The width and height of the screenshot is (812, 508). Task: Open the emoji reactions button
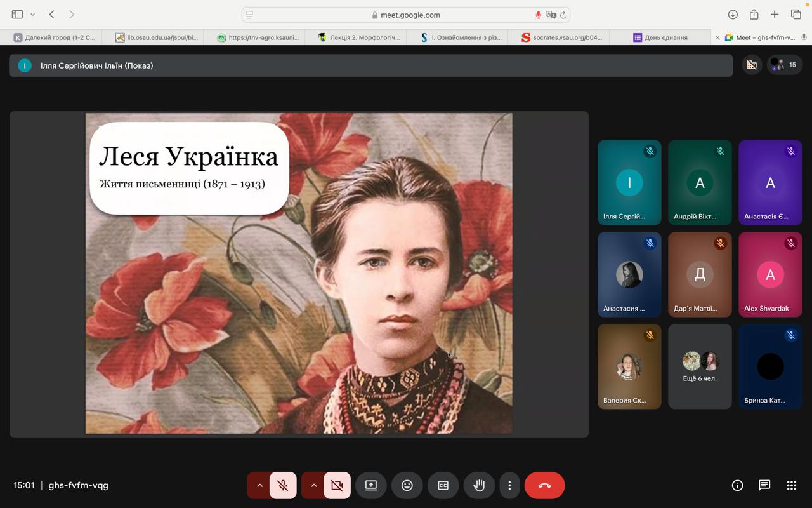(407, 485)
